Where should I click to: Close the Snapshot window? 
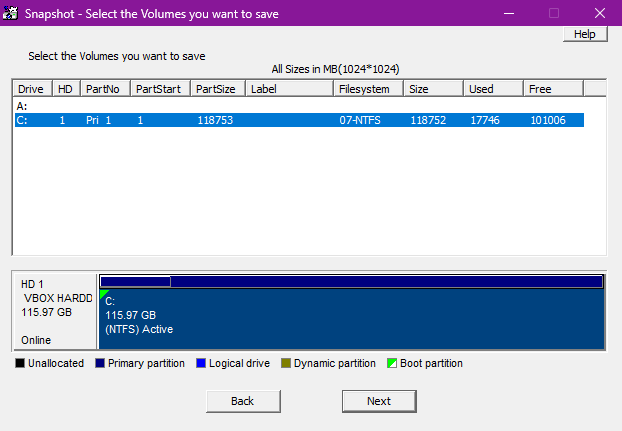(600, 13)
